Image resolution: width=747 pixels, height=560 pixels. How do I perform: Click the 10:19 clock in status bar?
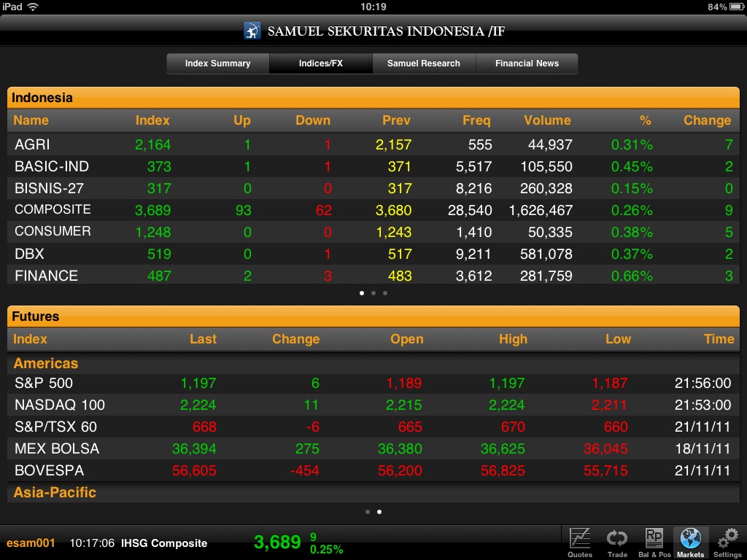point(373,7)
